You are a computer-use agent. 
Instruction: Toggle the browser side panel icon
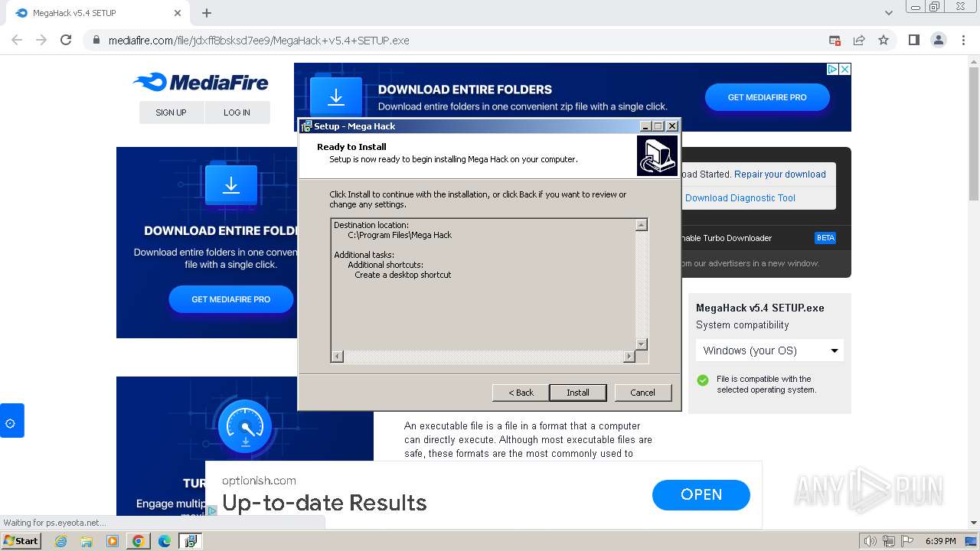coord(913,40)
